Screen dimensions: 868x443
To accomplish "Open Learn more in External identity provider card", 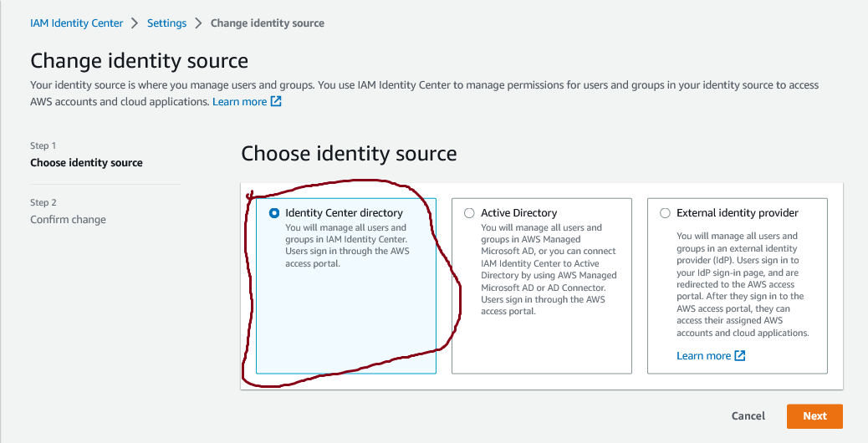I will pos(703,356).
